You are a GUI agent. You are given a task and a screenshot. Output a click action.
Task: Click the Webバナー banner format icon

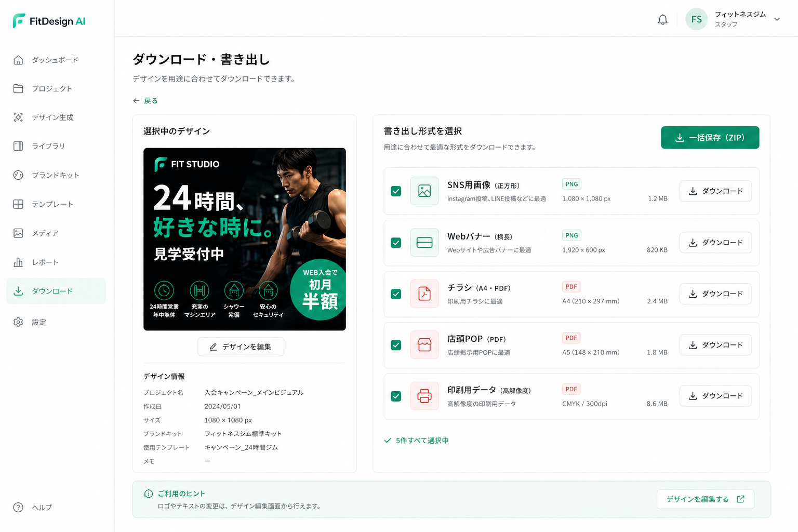tap(424, 243)
